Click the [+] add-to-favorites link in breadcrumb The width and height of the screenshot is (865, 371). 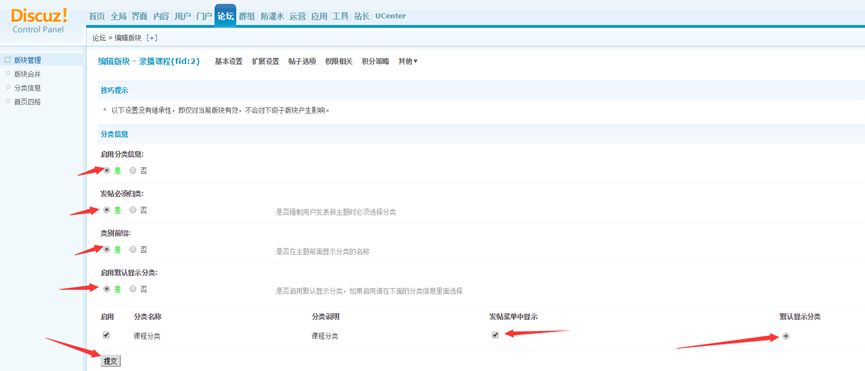point(152,37)
